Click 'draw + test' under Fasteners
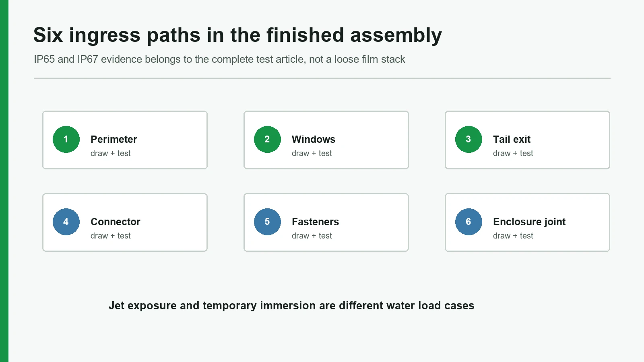The height and width of the screenshot is (362, 644). [312, 236]
